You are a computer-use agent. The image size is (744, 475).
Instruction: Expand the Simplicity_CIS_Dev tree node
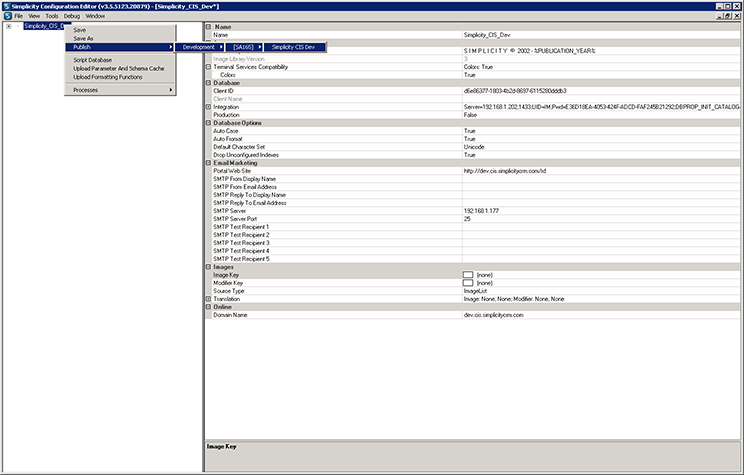[x=9, y=26]
